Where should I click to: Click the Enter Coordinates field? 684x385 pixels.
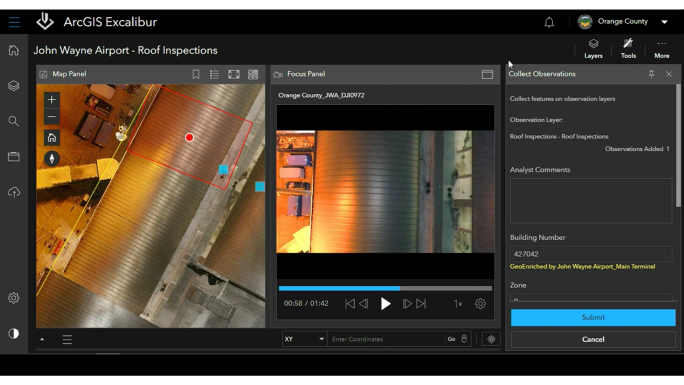[386, 339]
